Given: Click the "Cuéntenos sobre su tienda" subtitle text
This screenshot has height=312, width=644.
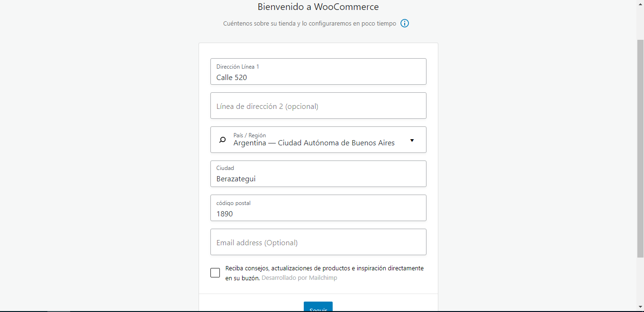Looking at the screenshot, I should [x=309, y=23].
